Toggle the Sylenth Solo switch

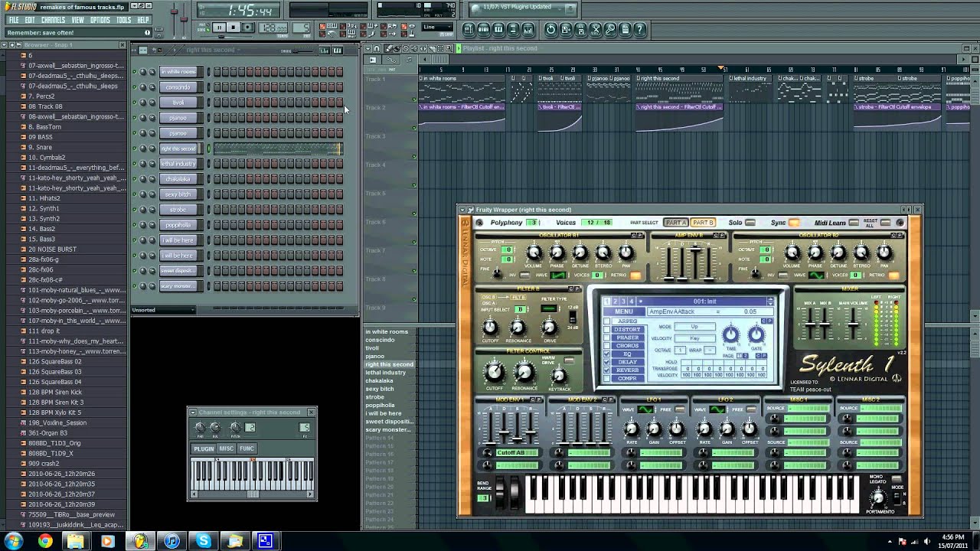click(x=750, y=223)
